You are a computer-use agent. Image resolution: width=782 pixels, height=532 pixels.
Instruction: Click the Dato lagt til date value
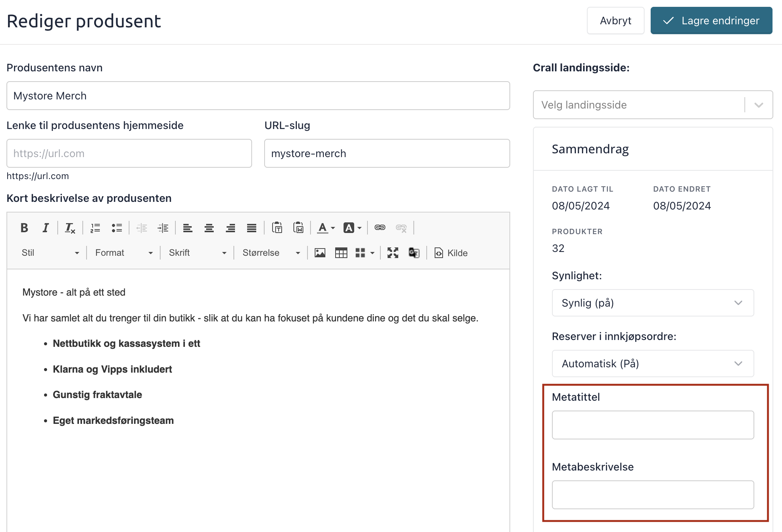[x=581, y=206]
